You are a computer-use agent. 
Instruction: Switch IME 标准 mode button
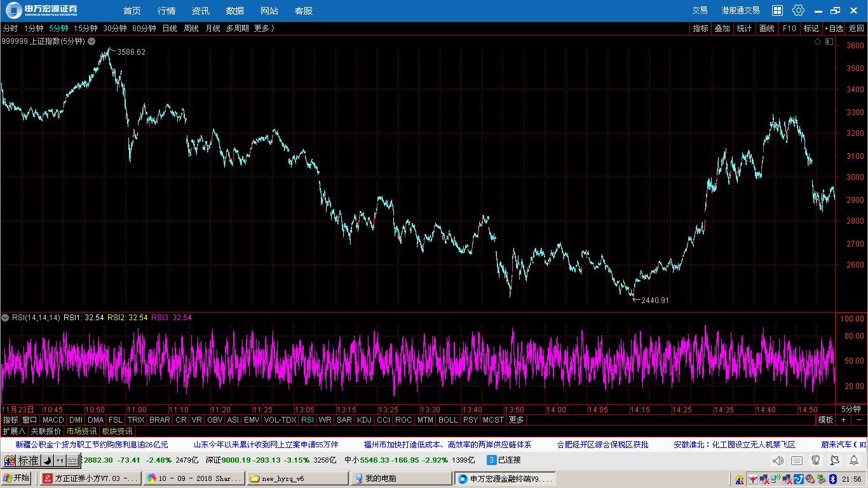click(x=28, y=460)
